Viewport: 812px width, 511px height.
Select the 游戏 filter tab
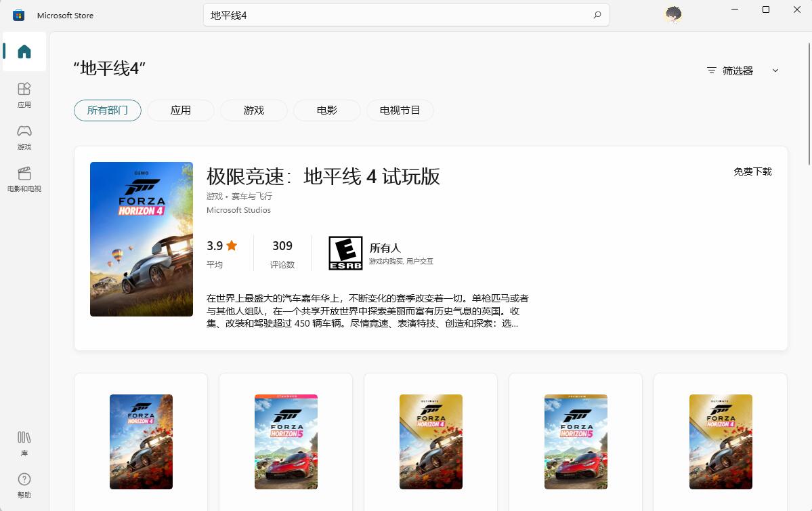(254, 110)
